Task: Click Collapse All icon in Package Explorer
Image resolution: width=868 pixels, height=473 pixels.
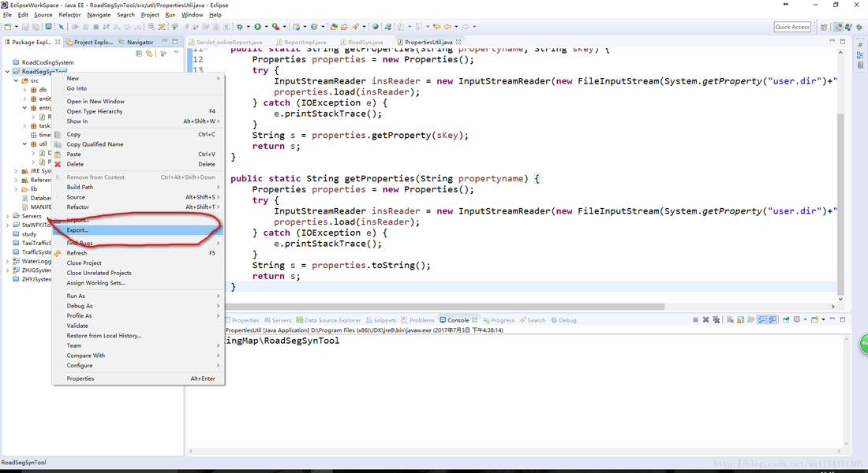Action: pos(139,54)
